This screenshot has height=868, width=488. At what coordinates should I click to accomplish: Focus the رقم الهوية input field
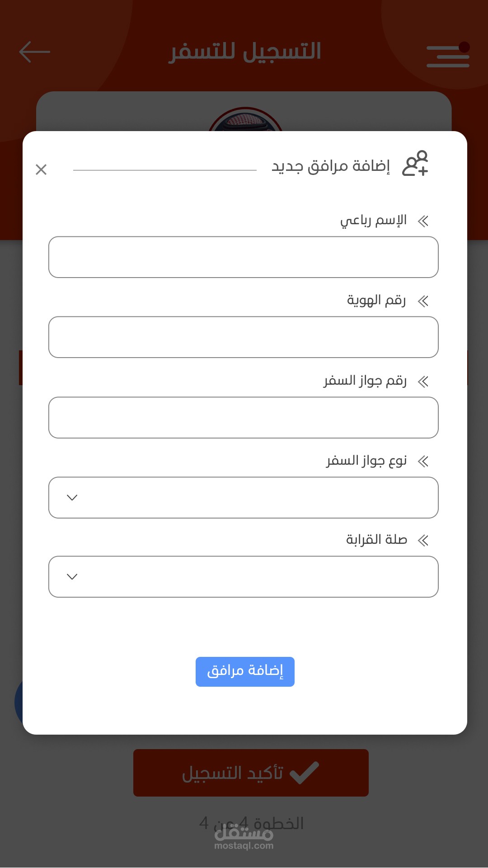point(243,337)
